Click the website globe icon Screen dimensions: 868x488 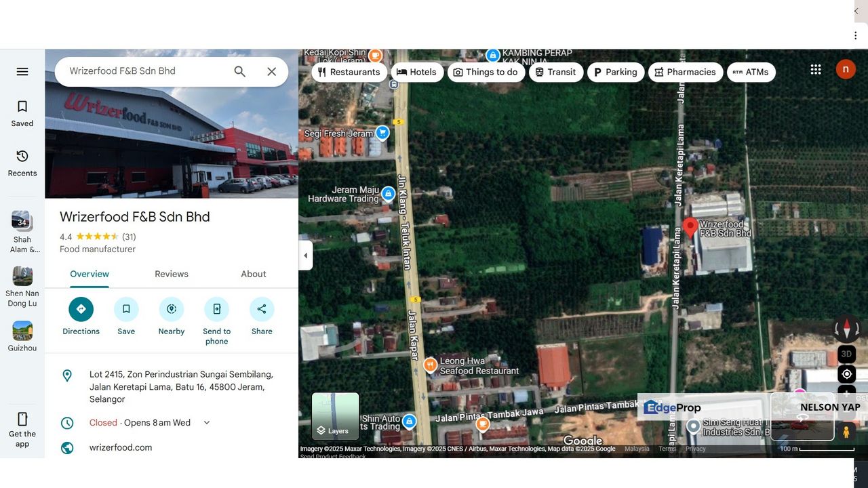67,448
